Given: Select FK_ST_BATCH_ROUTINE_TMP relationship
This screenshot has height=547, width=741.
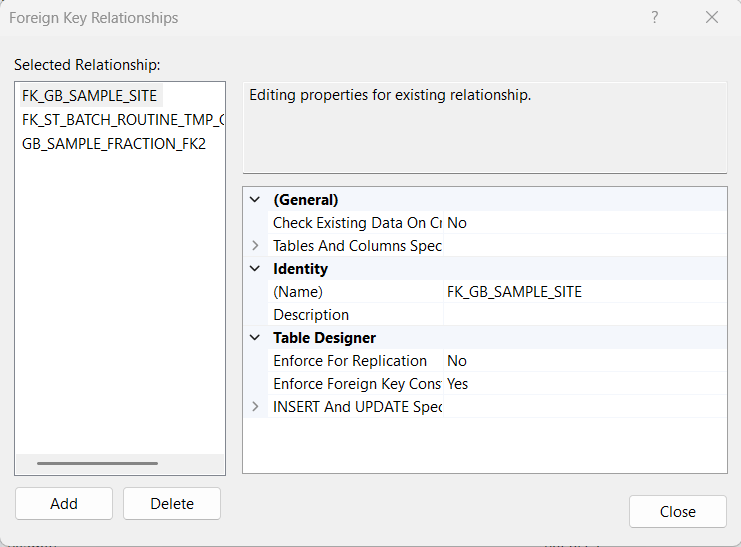Looking at the screenshot, I should tap(122, 120).
